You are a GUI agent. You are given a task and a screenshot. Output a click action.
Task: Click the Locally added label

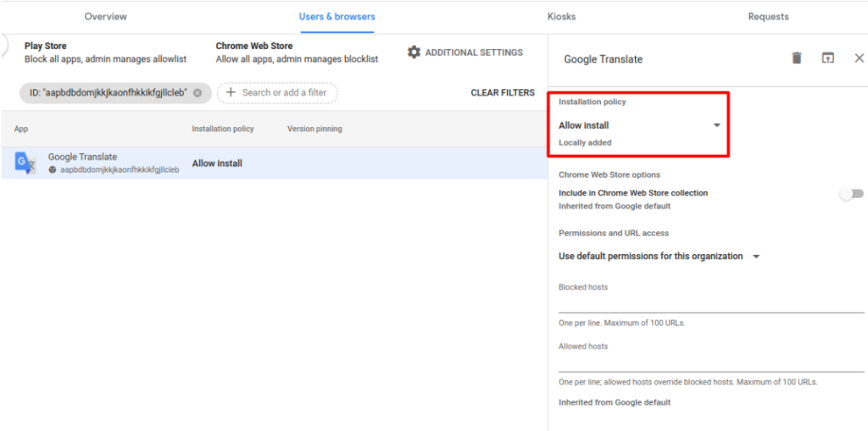click(x=585, y=143)
